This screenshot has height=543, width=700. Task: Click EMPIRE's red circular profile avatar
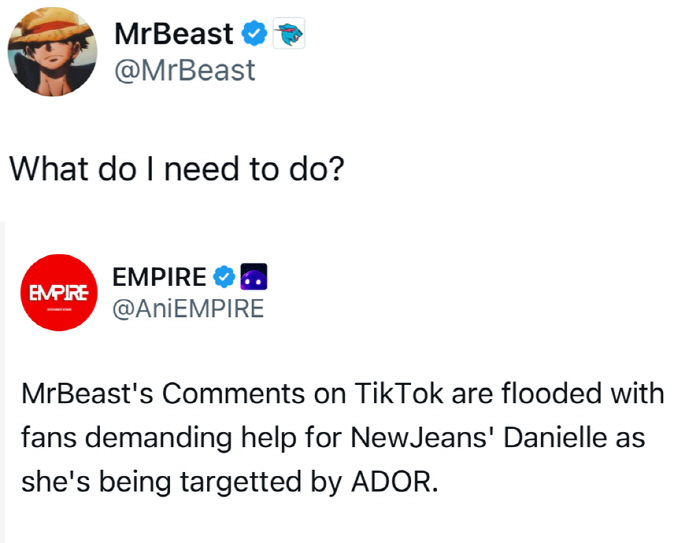coord(59,295)
